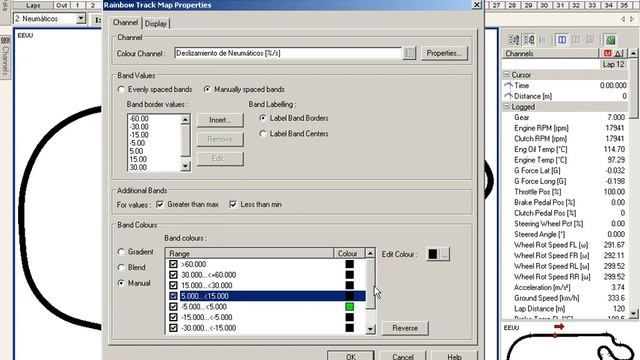The image size is (640, 360).
Task: Select the -30.000...<-15.000 range row
Action: pyautogui.click(x=265, y=328)
